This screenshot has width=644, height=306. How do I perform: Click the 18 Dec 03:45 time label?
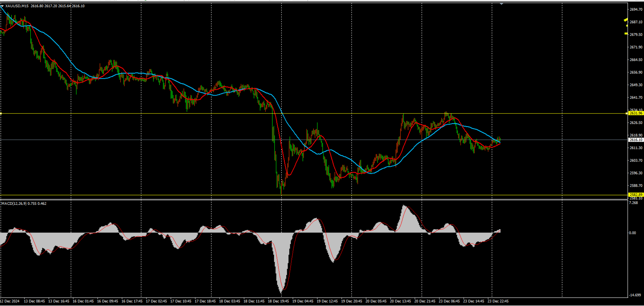point(229,301)
